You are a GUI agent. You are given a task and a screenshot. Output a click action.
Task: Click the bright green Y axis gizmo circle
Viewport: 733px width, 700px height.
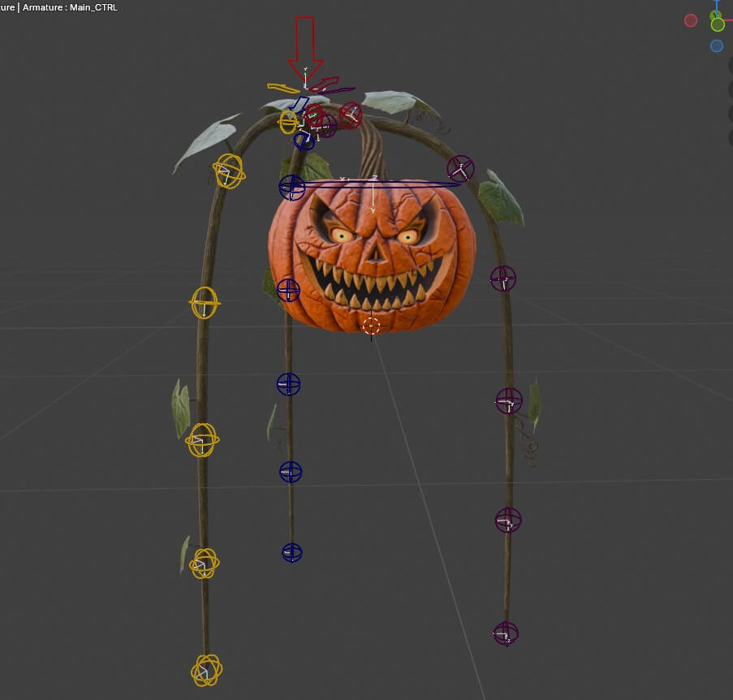tap(718, 24)
